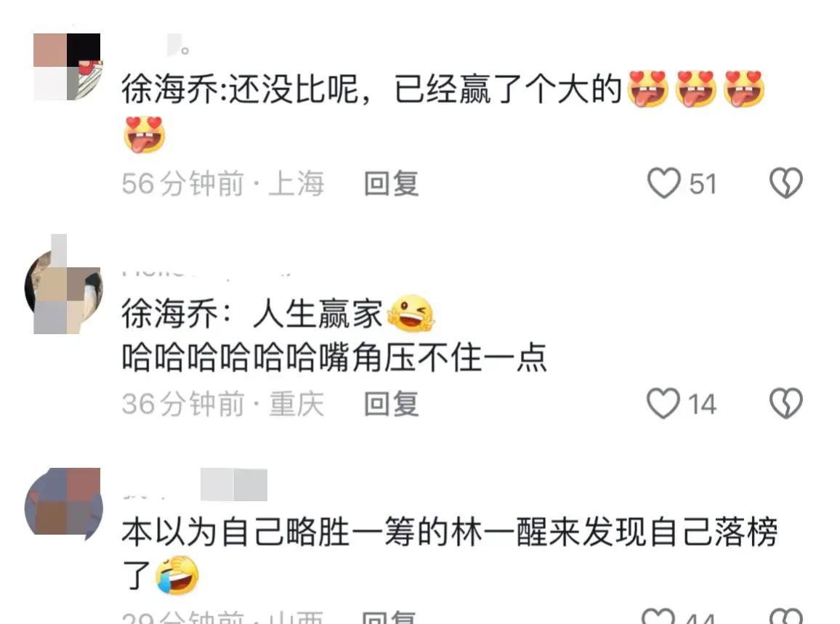Tap 回复 on the partially visible bottom comment
The image size is (840, 624).
click(389, 617)
